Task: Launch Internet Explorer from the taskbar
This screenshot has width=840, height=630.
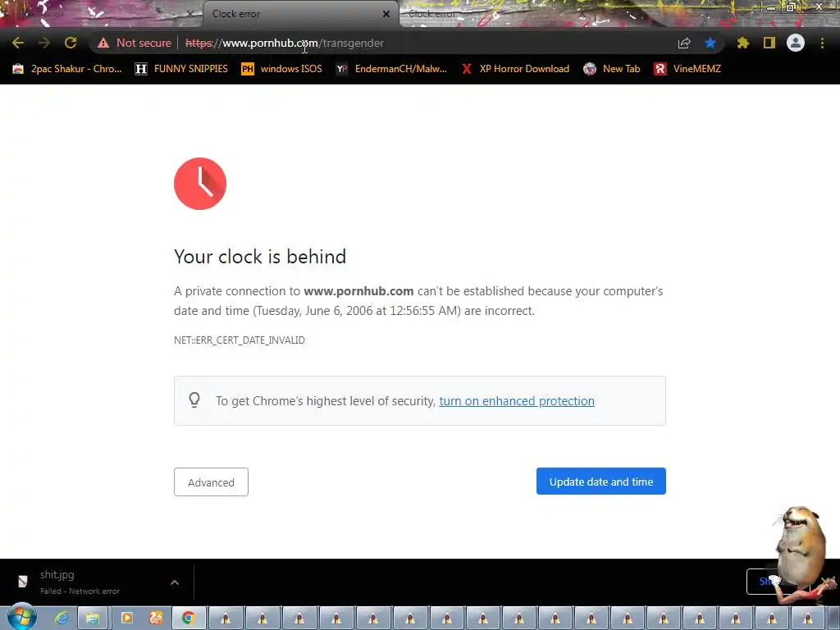Action: [62, 619]
